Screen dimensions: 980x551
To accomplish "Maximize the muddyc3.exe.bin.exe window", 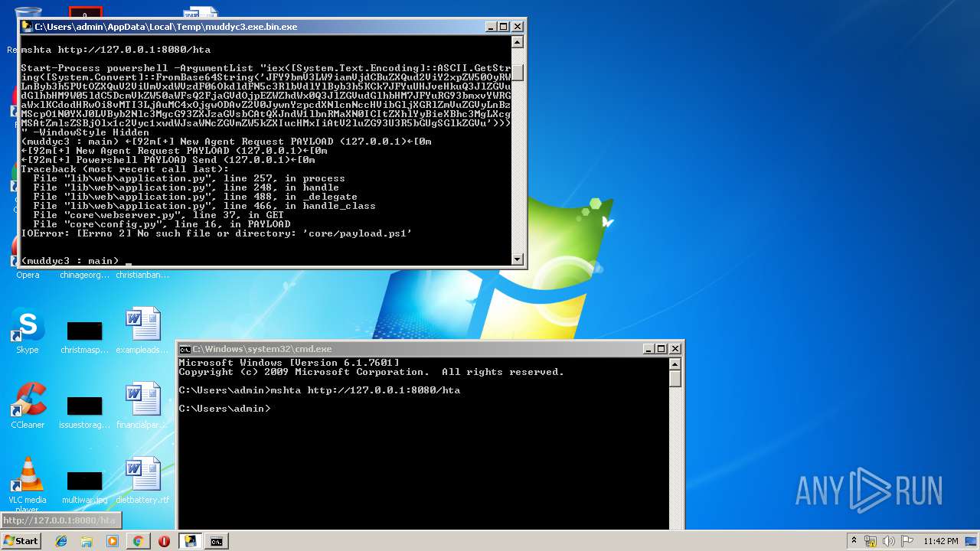I will click(x=503, y=27).
